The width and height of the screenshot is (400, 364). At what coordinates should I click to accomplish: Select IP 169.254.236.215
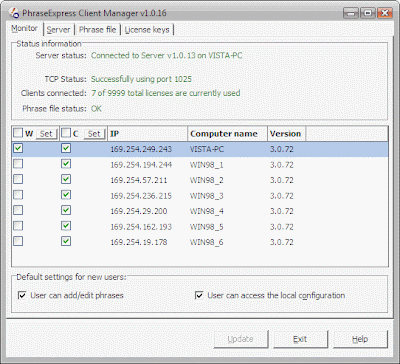click(141, 196)
